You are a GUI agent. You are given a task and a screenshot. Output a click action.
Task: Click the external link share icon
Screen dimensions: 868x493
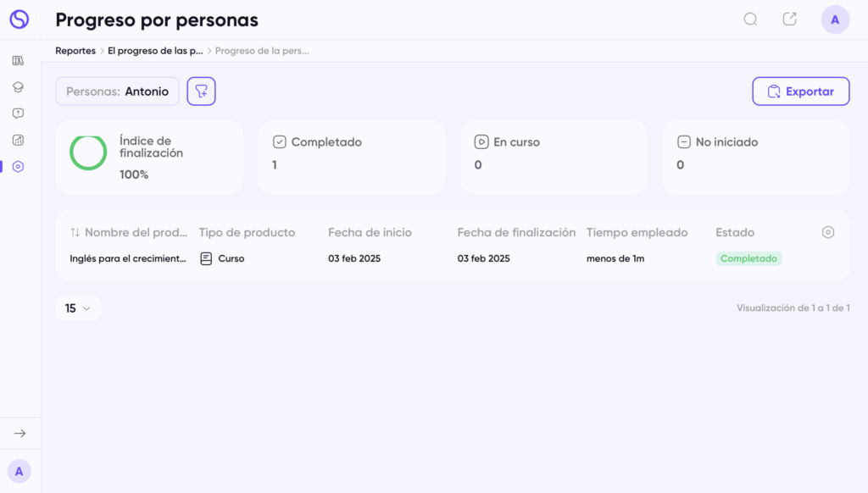pos(790,19)
